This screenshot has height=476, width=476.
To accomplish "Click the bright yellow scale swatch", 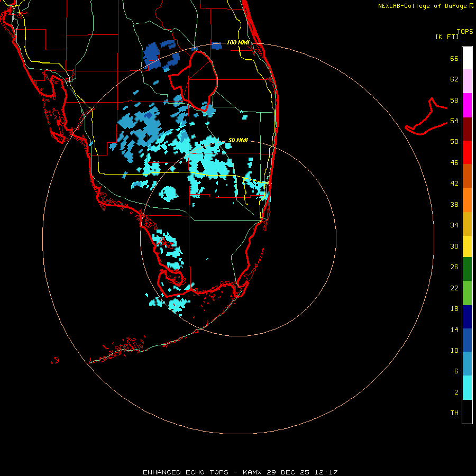I will pos(467,246).
